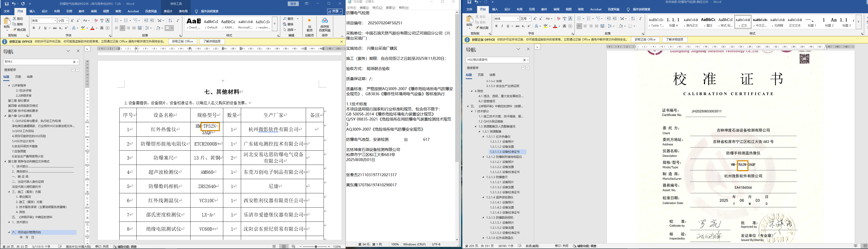
Task: Switch to Read Mode view in the 谈判文件 status bar
Action: (x=274, y=247)
